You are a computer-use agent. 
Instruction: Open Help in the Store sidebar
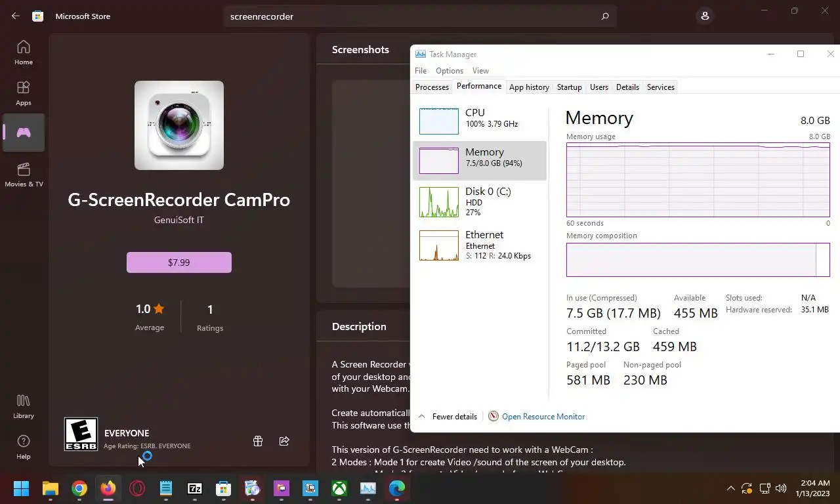(24, 447)
